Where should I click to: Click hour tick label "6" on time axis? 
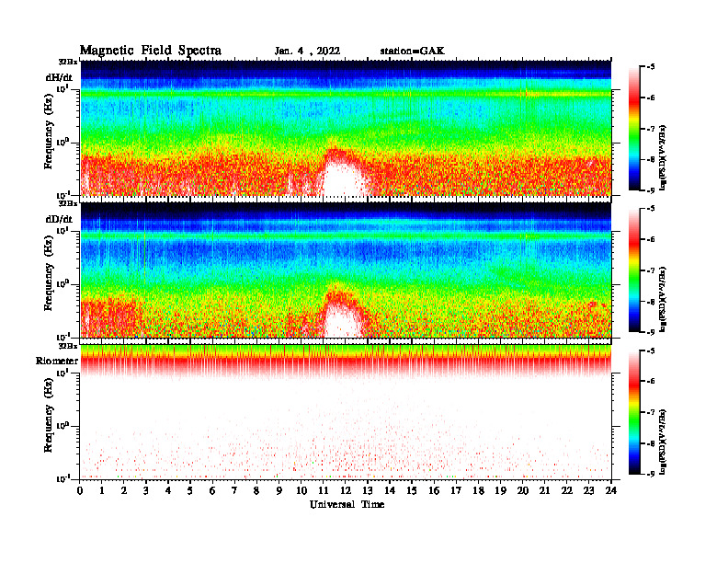pos(212,491)
